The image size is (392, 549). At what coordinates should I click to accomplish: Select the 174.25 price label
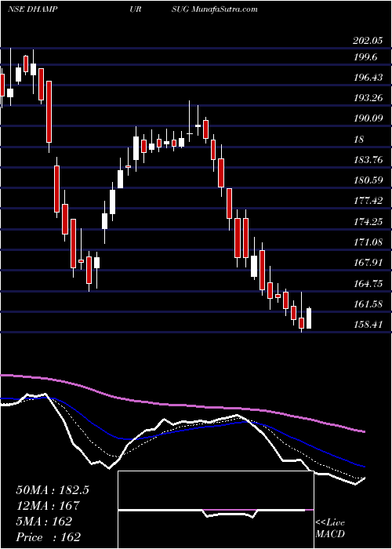tap(368, 222)
